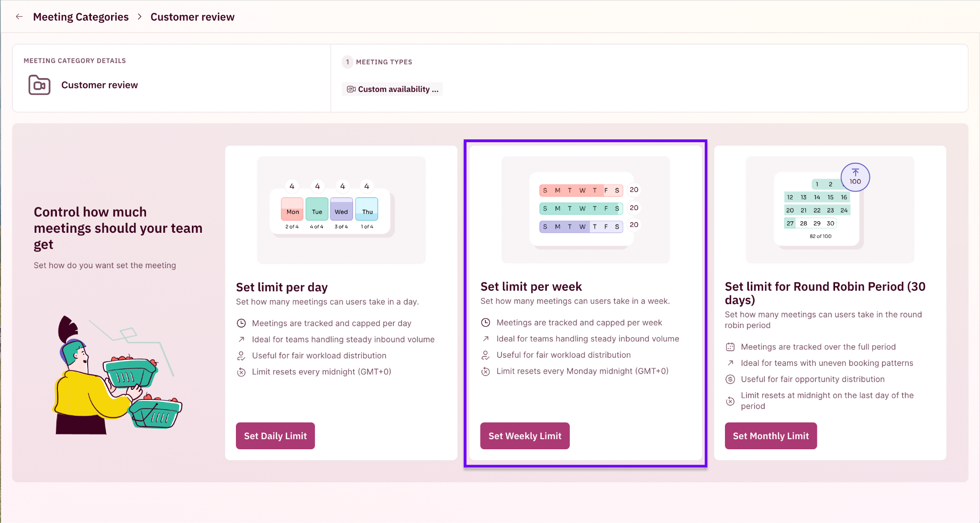The height and width of the screenshot is (523, 980).
Task: Click the monthly calendar illustration thumbnail
Action: coord(830,209)
